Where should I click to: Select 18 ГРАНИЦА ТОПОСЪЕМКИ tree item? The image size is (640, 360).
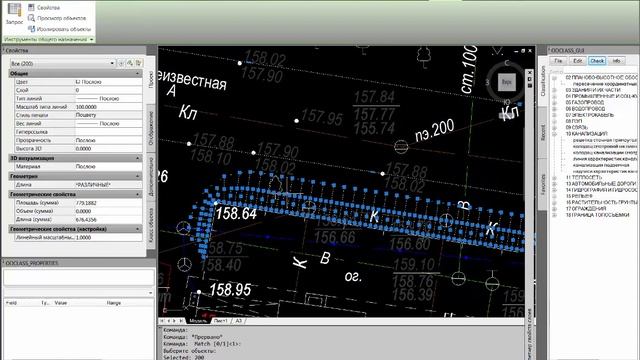597,215
